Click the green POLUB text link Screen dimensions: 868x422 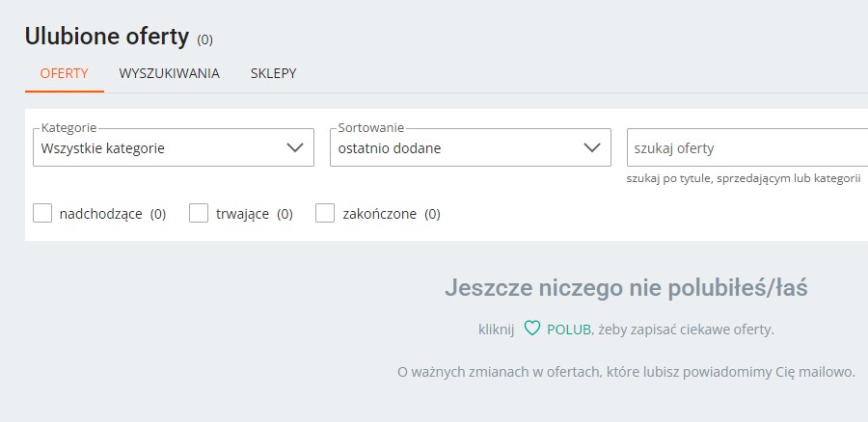pyautogui.click(x=569, y=330)
